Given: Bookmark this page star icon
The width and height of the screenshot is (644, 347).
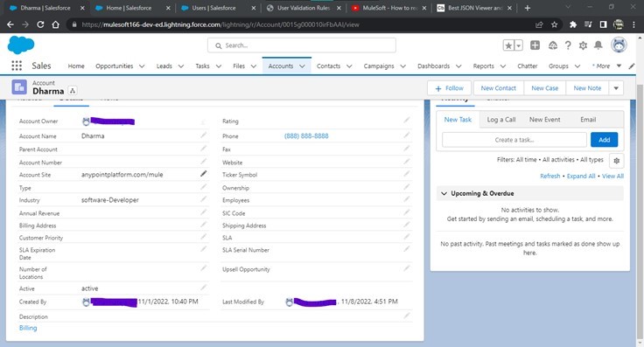Looking at the screenshot, I should [554, 24].
